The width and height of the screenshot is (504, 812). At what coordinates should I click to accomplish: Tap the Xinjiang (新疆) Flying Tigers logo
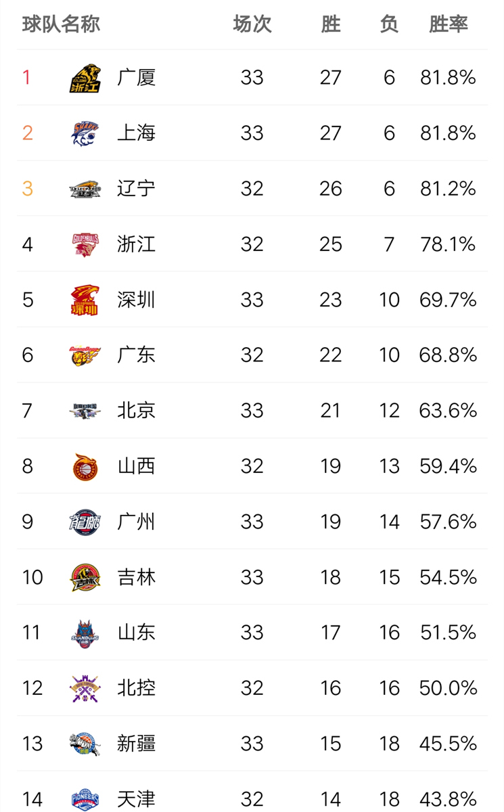click(x=86, y=744)
